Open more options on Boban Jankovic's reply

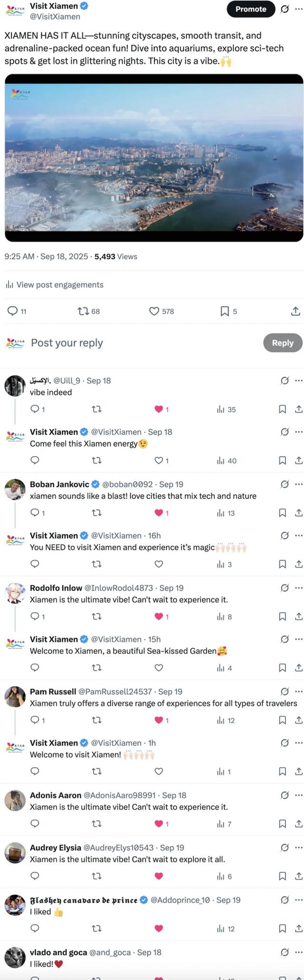click(x=299, y=484)
